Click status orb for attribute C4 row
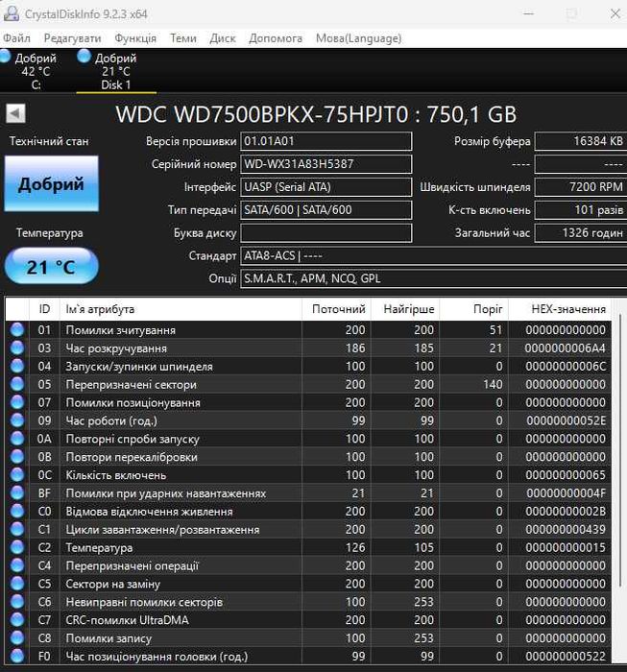 pyautogui.click(x=17, y=565)
